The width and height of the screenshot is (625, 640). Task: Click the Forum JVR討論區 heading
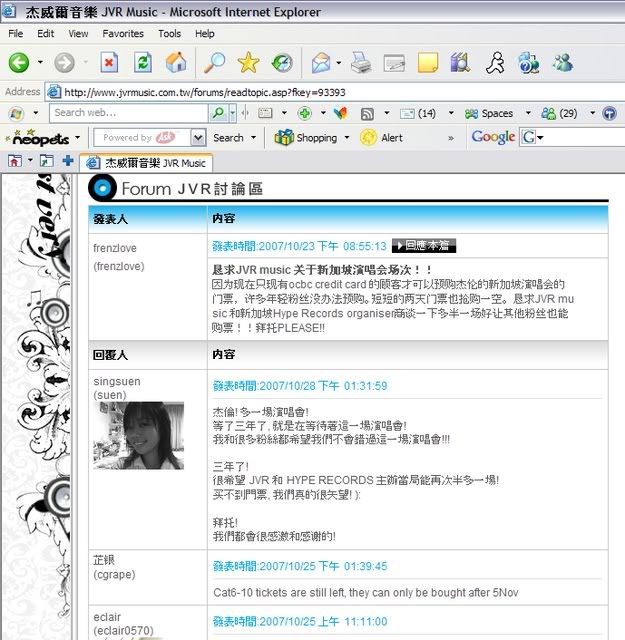[x=192, y=189]
